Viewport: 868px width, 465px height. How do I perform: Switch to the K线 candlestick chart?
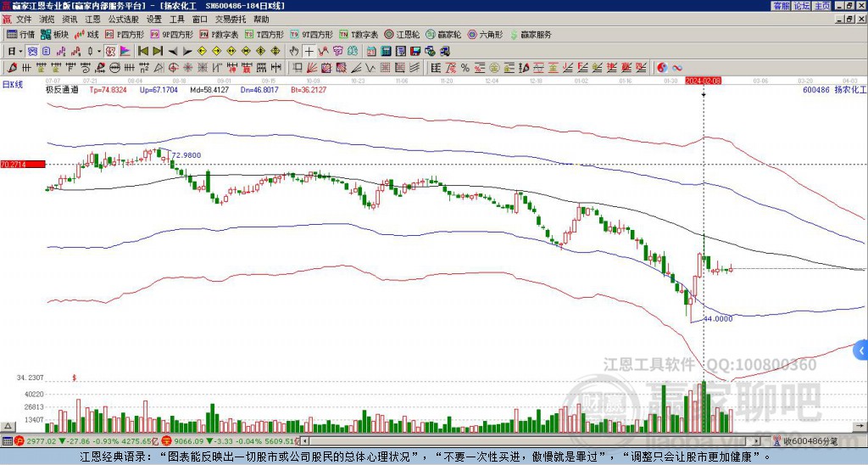pyautogui.click(x=86, y=34)
